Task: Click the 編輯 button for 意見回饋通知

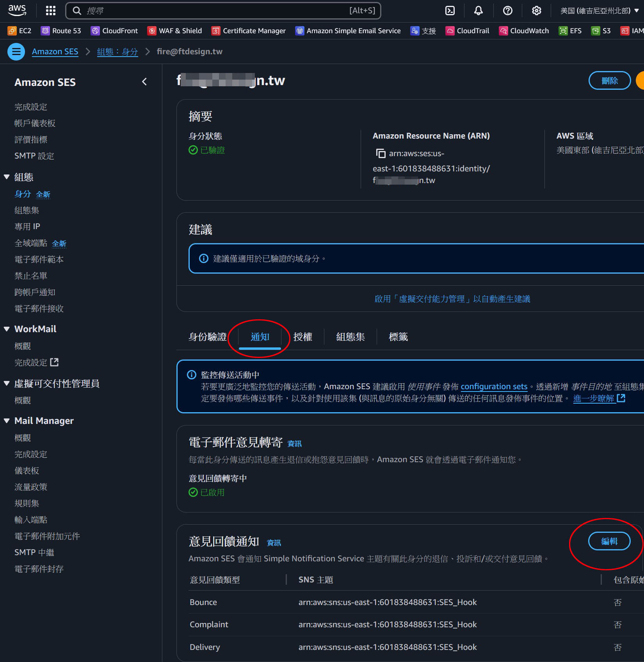Action: tap(609, 541)
